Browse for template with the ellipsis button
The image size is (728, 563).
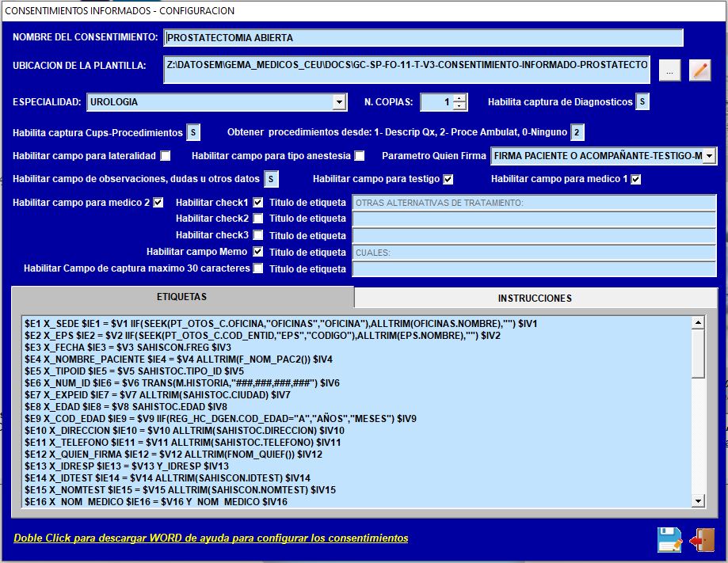click(669, 70)
